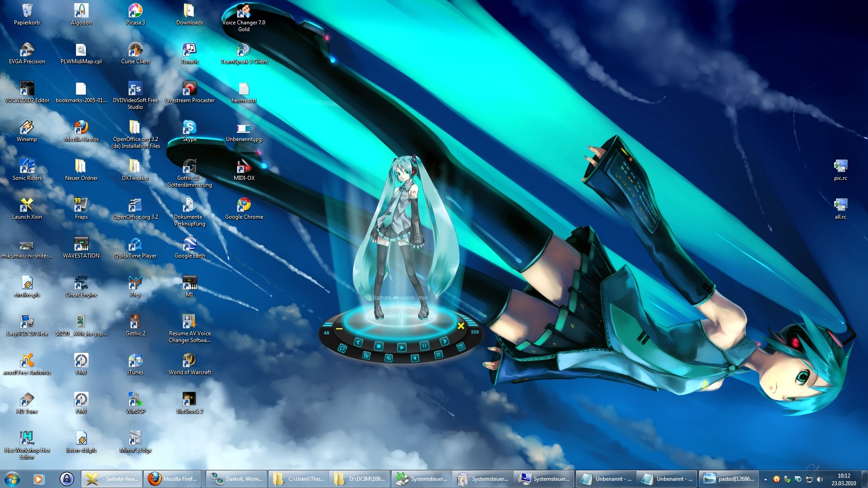868x488 pixels.
Task: Start Skype from the desktop
Action: point(189,128)
